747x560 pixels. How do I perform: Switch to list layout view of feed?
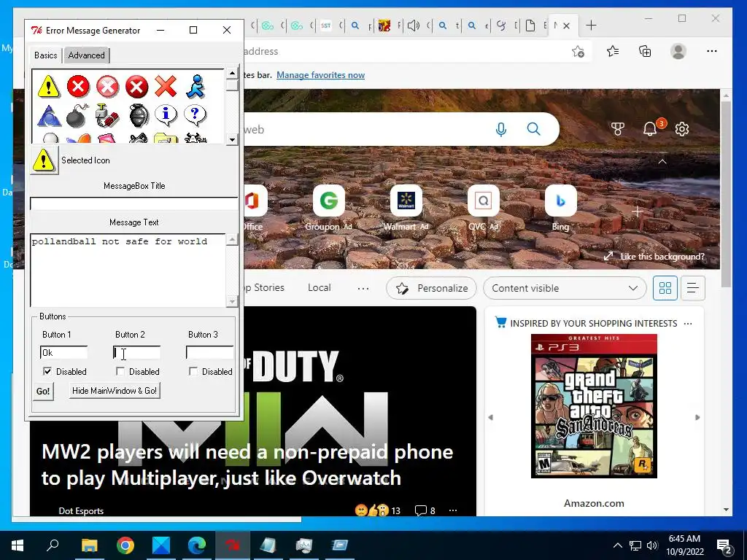[x=693, y=288]
